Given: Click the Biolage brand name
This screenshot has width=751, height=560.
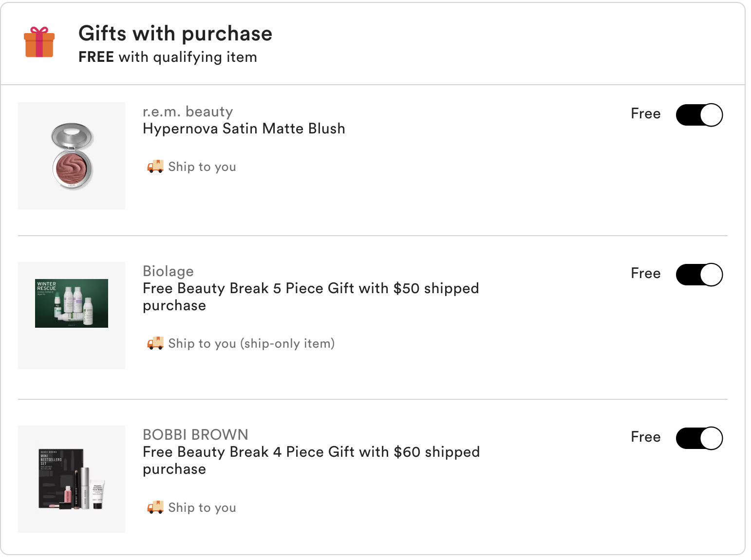Looking at the screenshot, I should click(168, 271).
